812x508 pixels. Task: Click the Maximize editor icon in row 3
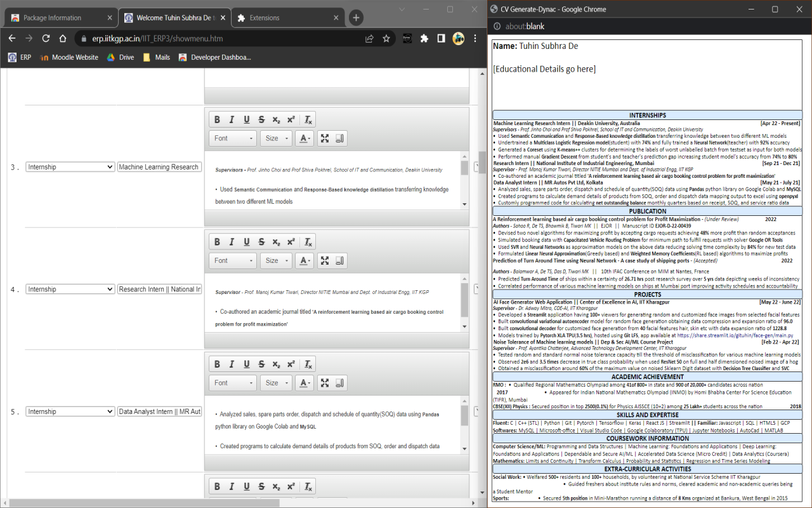(x=325, y=138)
